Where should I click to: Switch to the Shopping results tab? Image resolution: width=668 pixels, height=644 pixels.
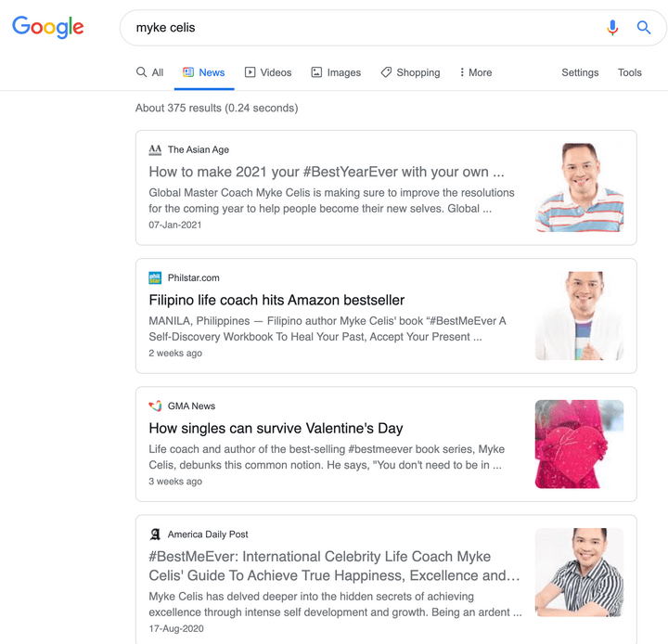click(x=409, y=72)
